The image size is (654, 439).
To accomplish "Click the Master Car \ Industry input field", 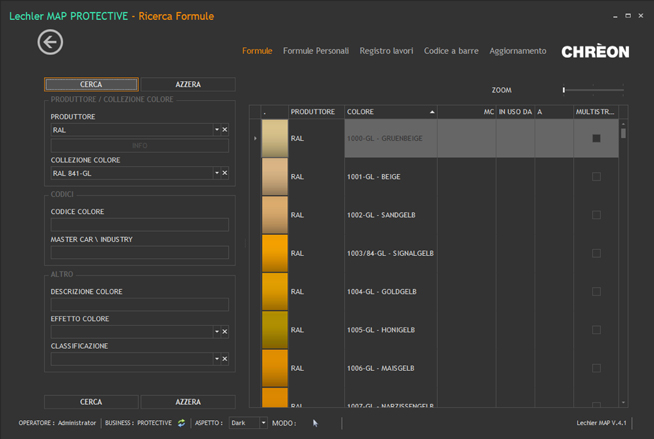I will pos(140,252).
